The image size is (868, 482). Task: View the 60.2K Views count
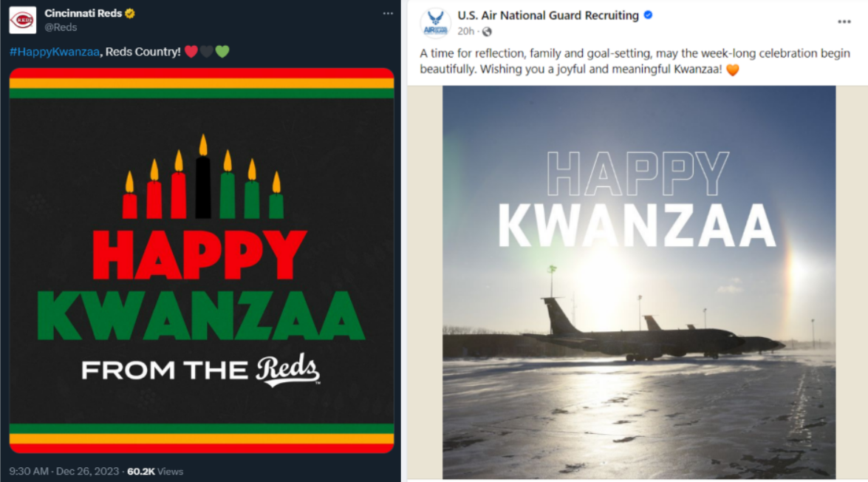click(x=155, y=471)
